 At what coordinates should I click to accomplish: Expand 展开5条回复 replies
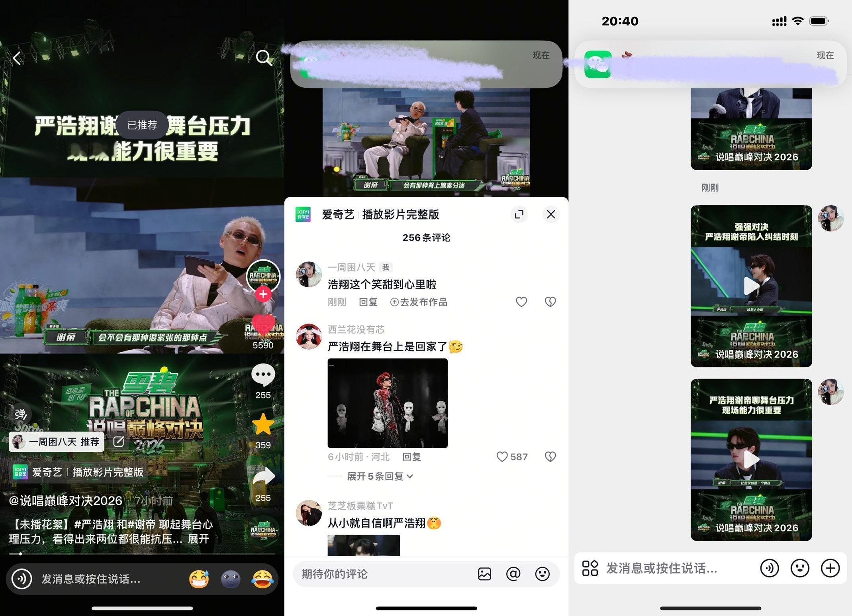tap(380, 476)
